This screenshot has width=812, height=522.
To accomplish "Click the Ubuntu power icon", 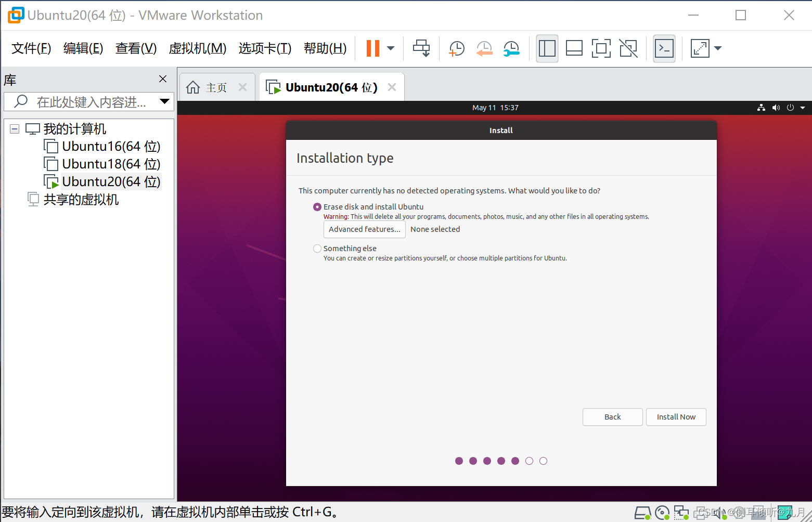I will [790, 108].
